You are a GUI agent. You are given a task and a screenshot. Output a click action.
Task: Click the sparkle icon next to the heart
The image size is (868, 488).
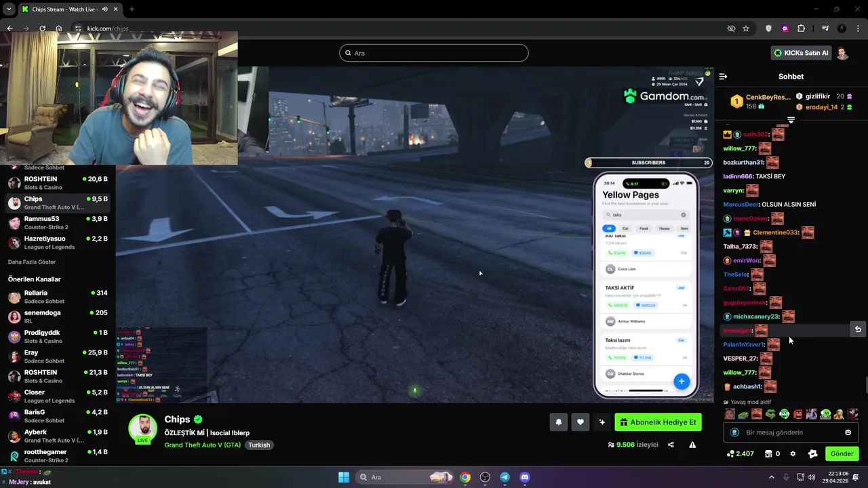[x=602, y=422]
